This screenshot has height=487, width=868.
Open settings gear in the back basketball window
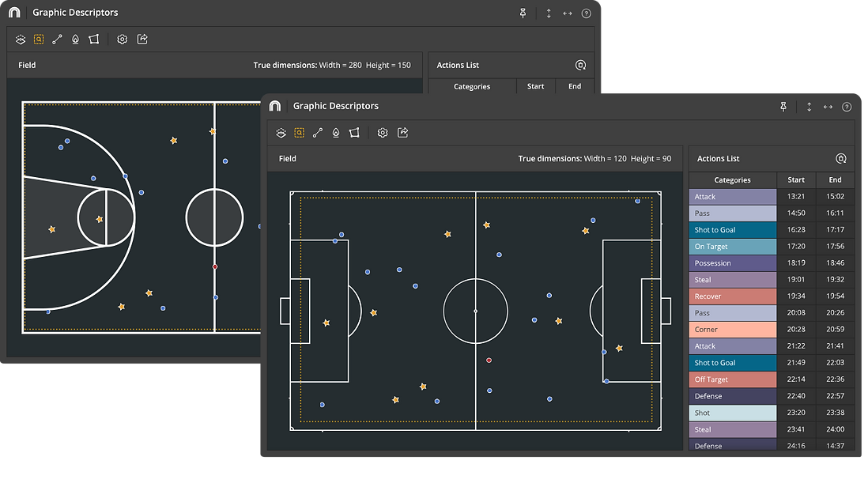click(x=122, y=40)
